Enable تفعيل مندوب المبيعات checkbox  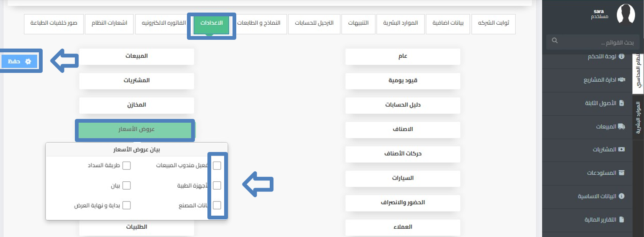click(217, 165)
